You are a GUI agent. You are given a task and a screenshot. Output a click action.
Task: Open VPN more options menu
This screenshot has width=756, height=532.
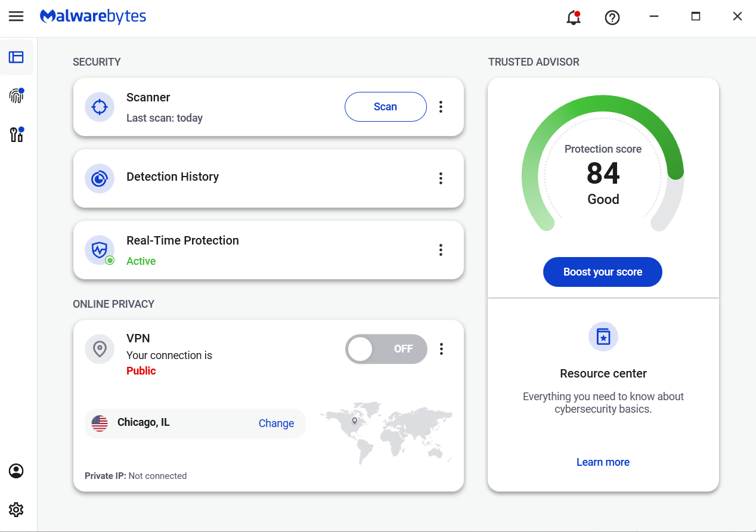pos(441,349)
